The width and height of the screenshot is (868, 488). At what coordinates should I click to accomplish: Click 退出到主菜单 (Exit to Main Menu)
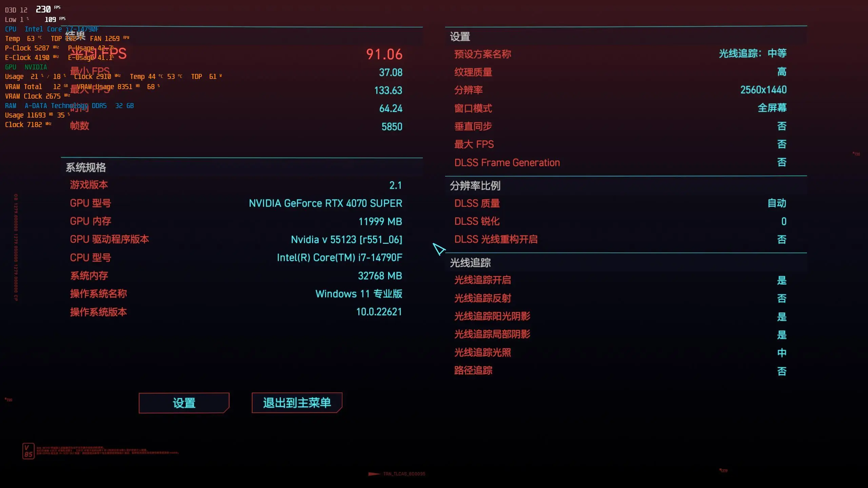(296, 403)
